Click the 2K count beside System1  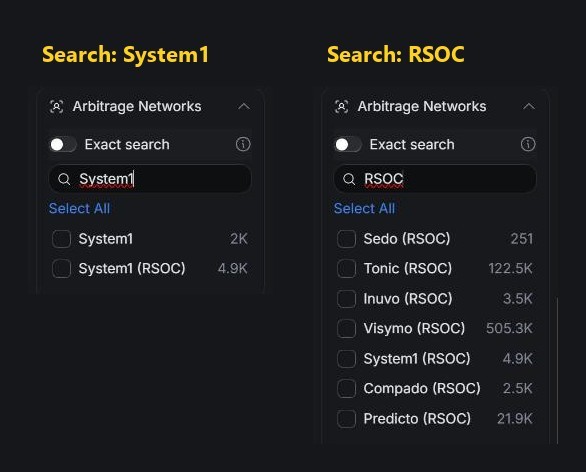[x=239, y=239]
